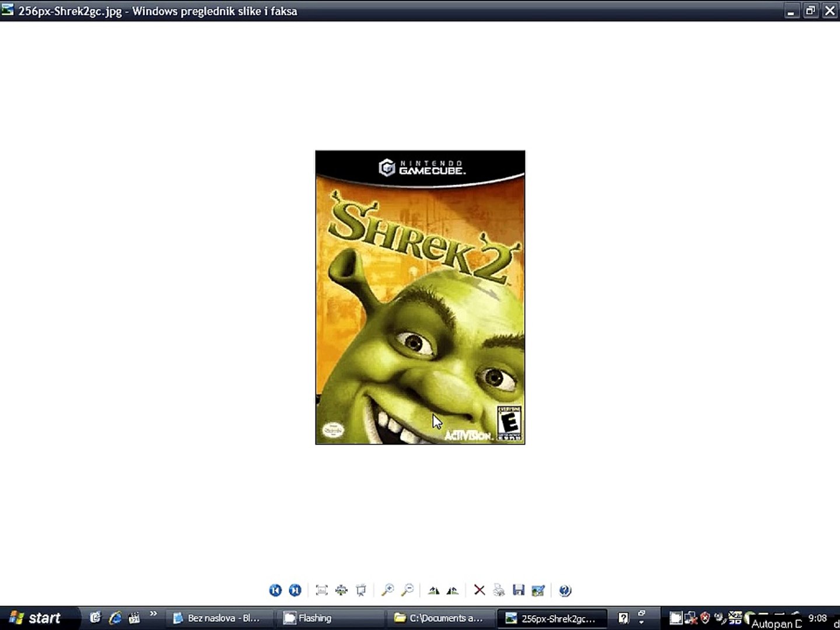Open the 'C:\Documents a...' folder window
This screenshot has height=630, width=840.
tap(440, 618)
